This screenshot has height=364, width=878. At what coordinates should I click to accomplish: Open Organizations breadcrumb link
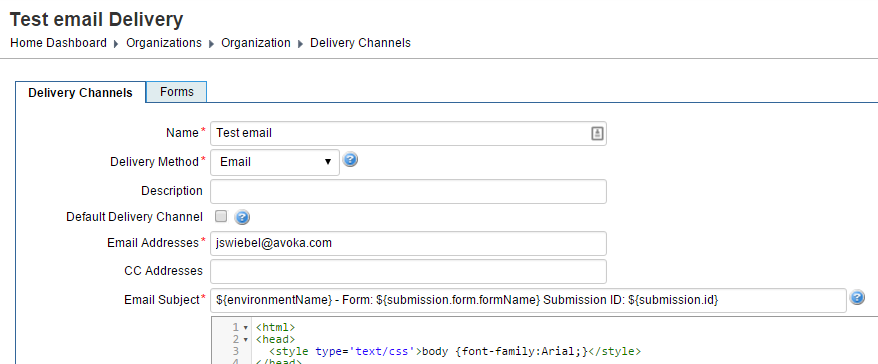click(164, 43)
